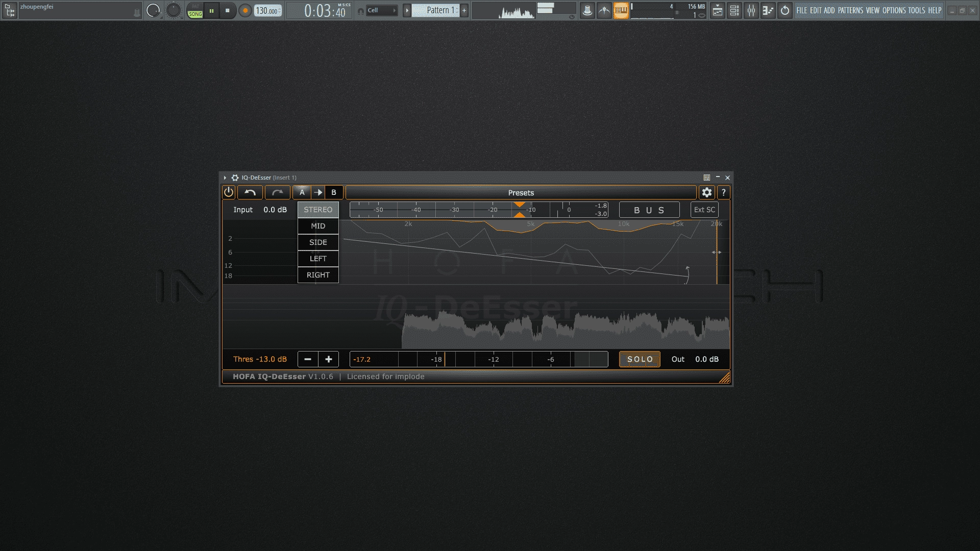Select the A comparison state
The height and width of the screenshot is (551, 980).
(302, 192)
